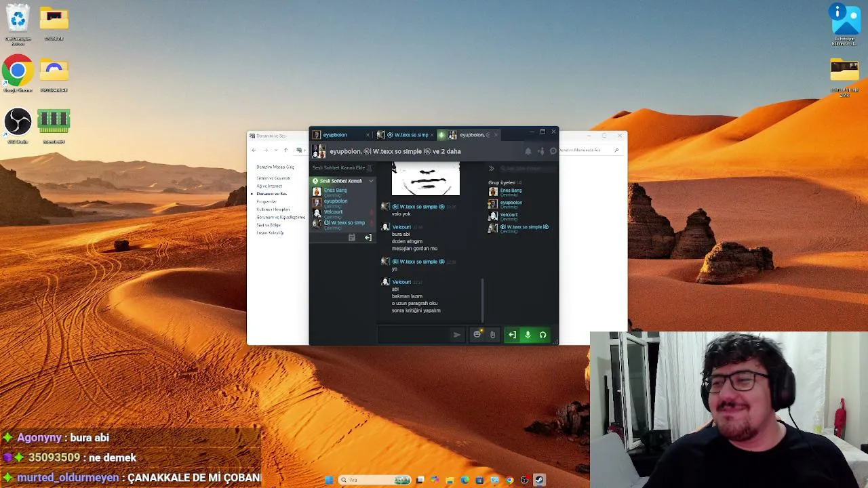Collapse the group members panel
Viewport: 868px width, 488px height.
coord(492,168)
